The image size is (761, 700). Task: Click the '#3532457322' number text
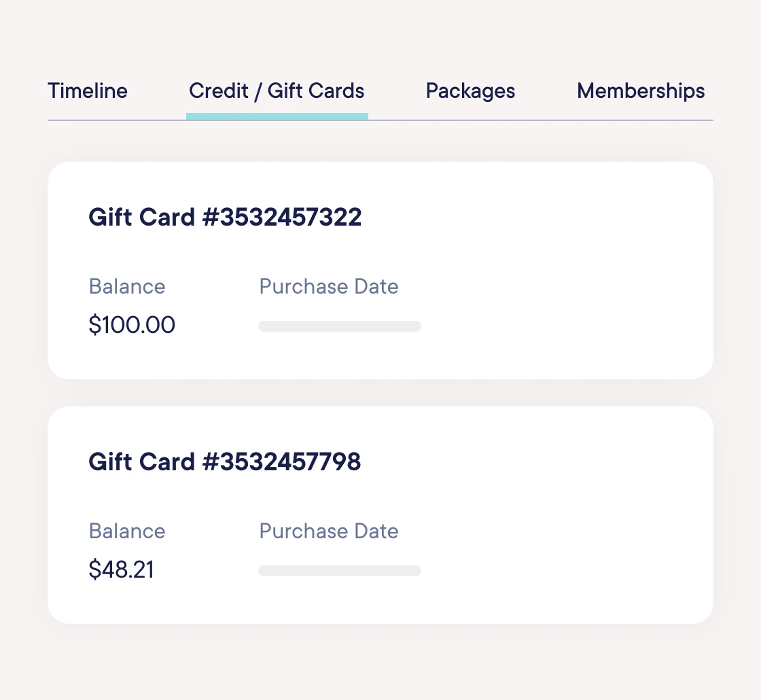282,217
